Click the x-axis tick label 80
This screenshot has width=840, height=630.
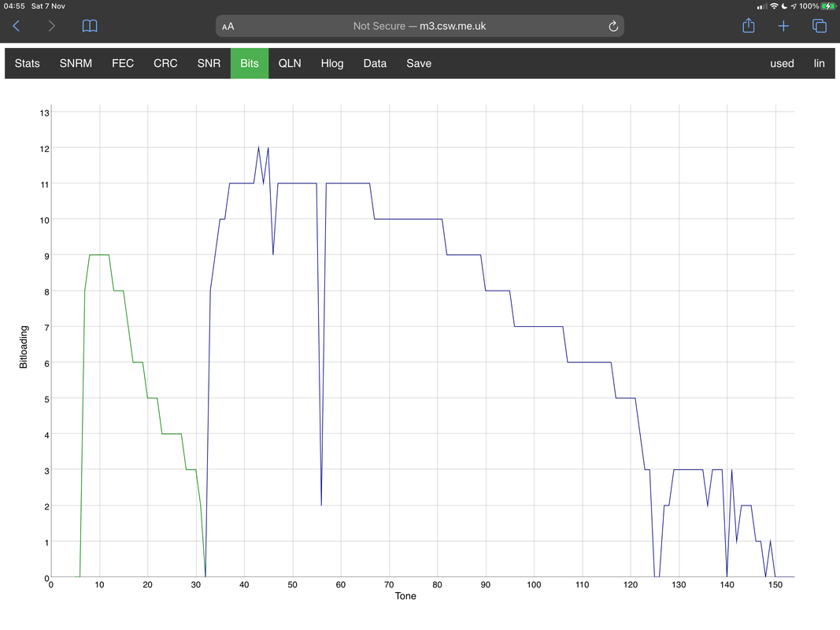click(x=437, y=584)
